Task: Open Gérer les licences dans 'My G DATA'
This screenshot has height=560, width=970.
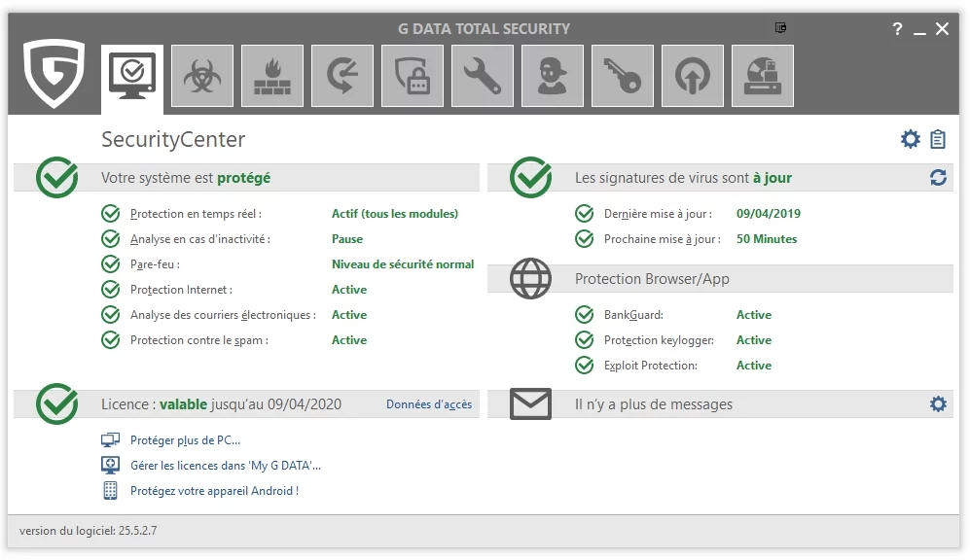Action: [x=226, y=466]
